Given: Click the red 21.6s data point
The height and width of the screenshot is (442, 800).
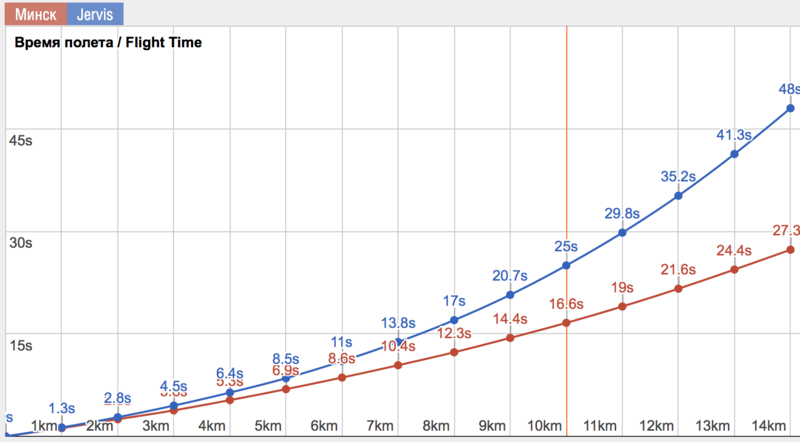Looking at the screenshot, I should click(679, 289).
